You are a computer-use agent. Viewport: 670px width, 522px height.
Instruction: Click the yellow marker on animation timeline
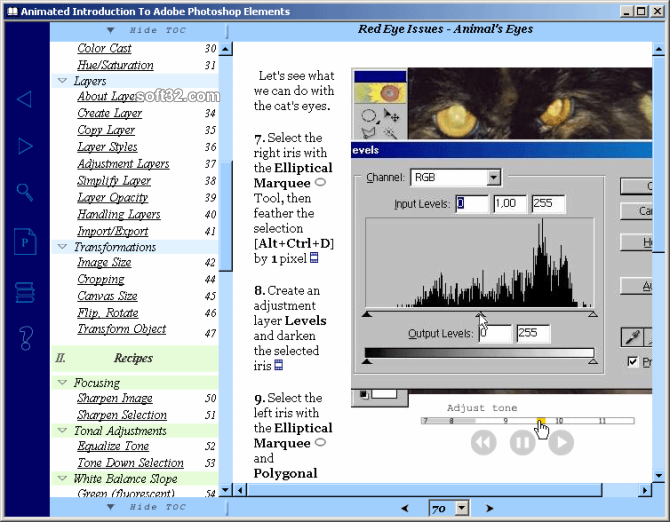pos(541,421)
